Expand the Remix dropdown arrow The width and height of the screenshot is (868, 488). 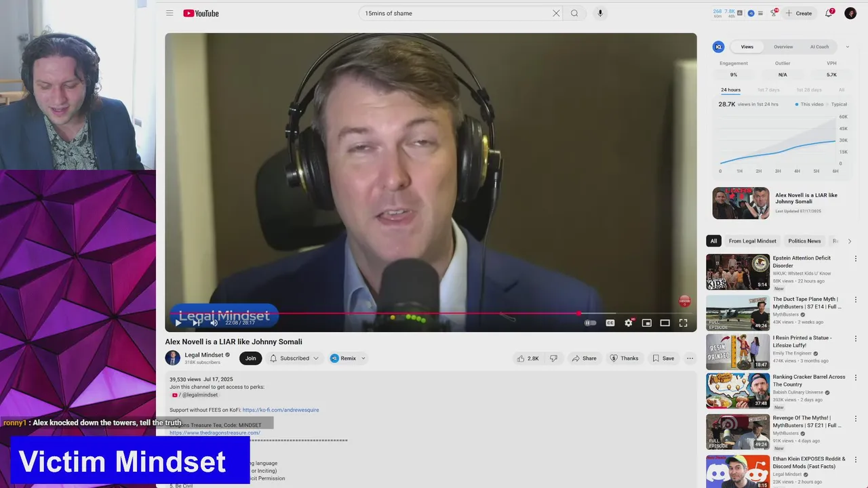[x=363, y=358]
